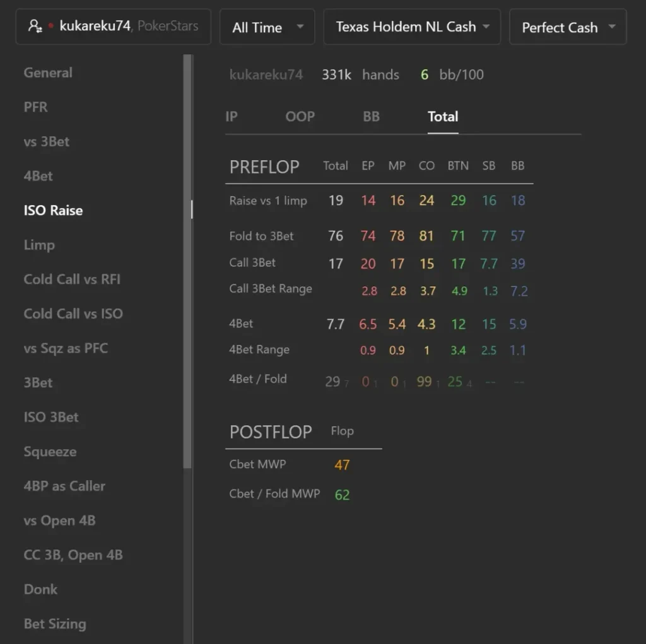Click the Cbet MWP flop value 47

click(x=342, y=465)
